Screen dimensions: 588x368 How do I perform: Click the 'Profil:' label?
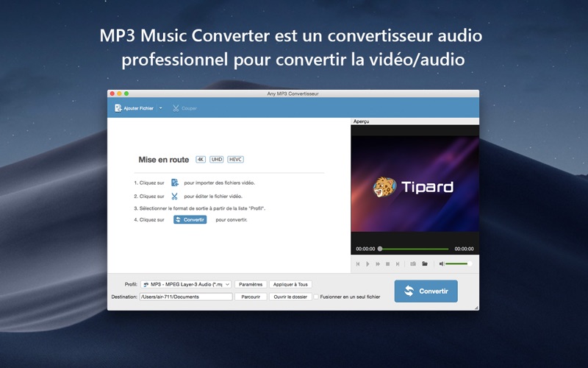coord(131,284)
